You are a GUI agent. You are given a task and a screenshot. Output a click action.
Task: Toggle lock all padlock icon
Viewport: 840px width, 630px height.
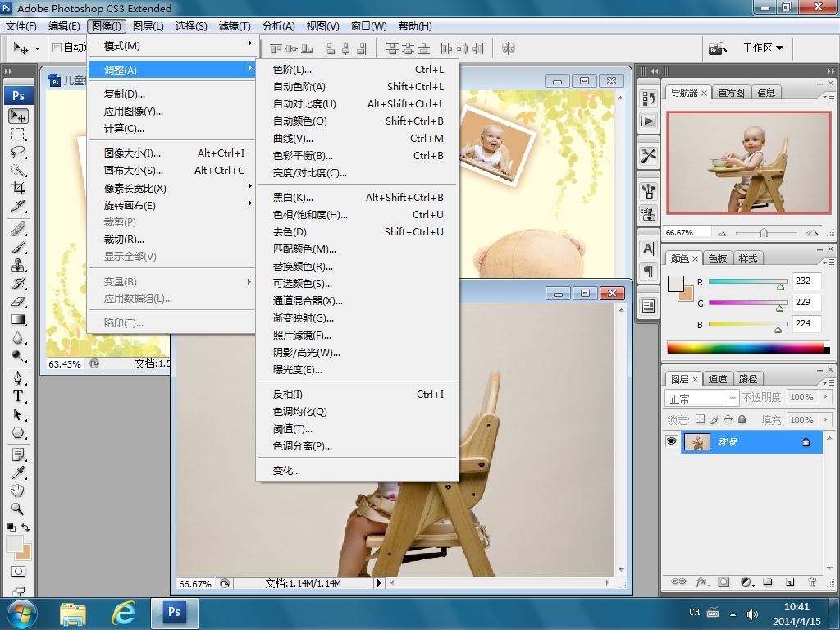pyautogui.click(x=742, y=419)
